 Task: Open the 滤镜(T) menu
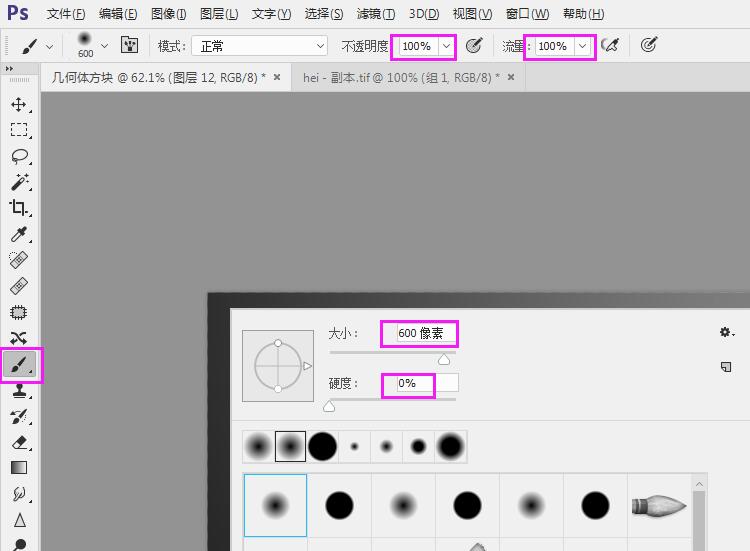pos(375,14)
